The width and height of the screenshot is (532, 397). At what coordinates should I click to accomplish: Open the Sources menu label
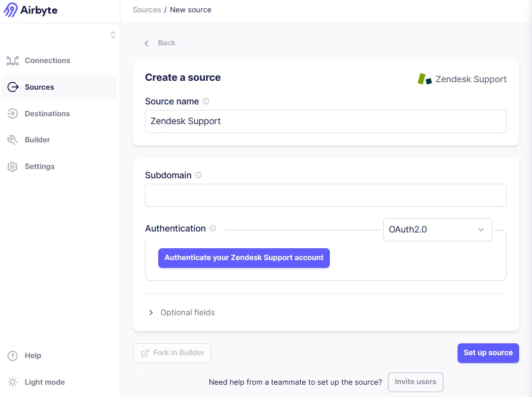(x=39, y=87)
